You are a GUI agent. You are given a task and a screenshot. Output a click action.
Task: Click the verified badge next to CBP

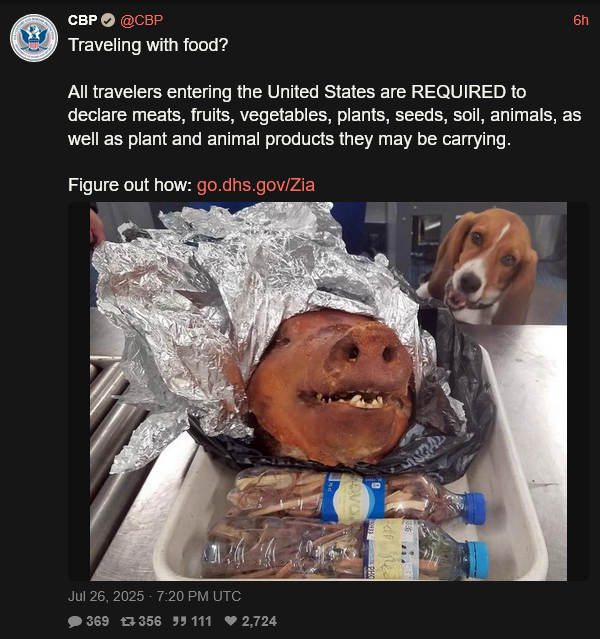point(108,20)
